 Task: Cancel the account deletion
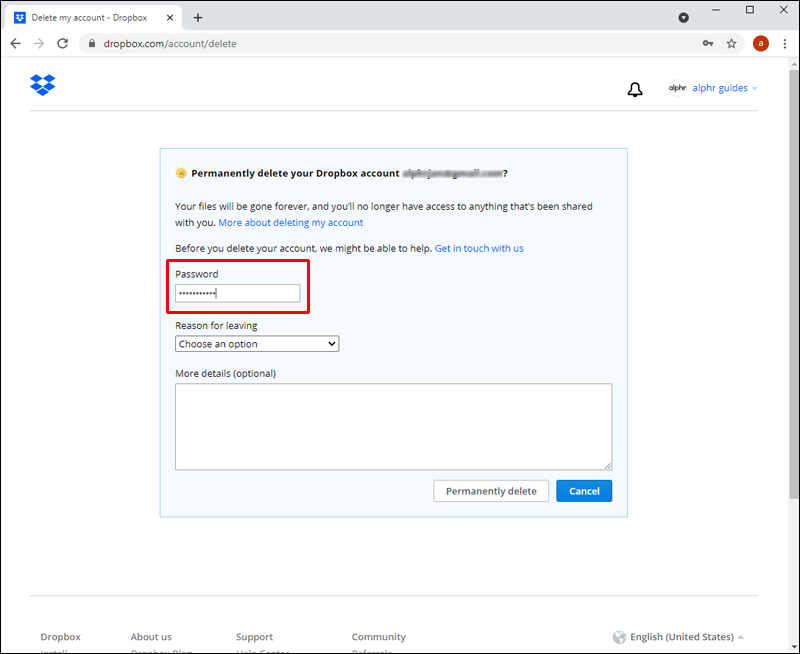(584, 491)
